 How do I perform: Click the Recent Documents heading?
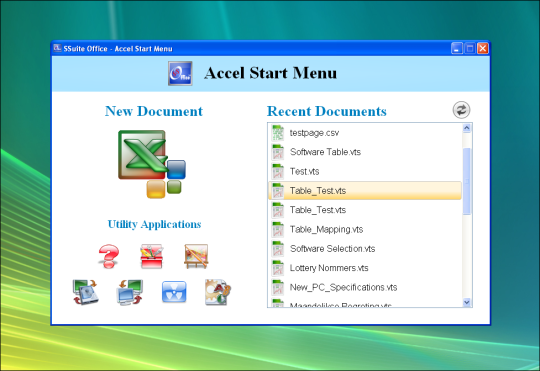[327, 111]
